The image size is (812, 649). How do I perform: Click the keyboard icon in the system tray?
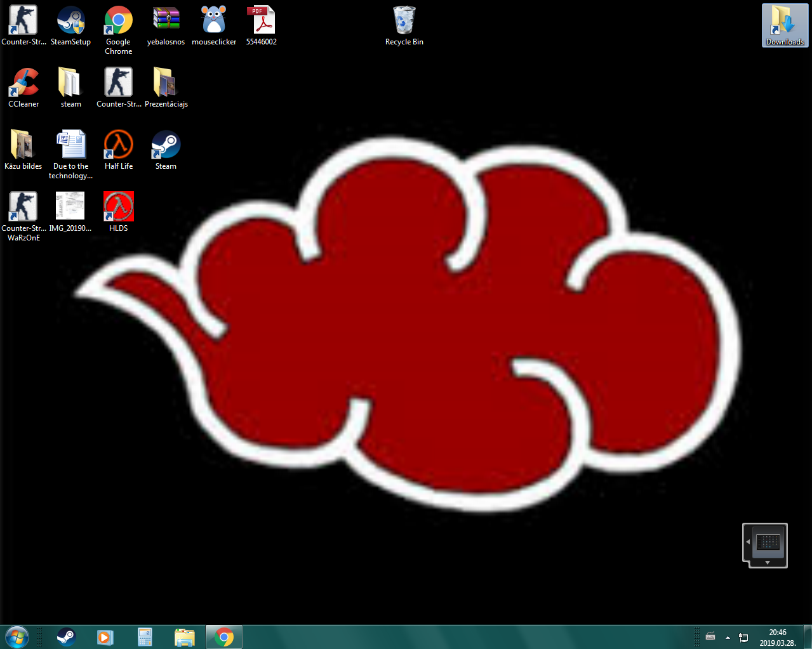pyautogui.click(x=710, y=637)
